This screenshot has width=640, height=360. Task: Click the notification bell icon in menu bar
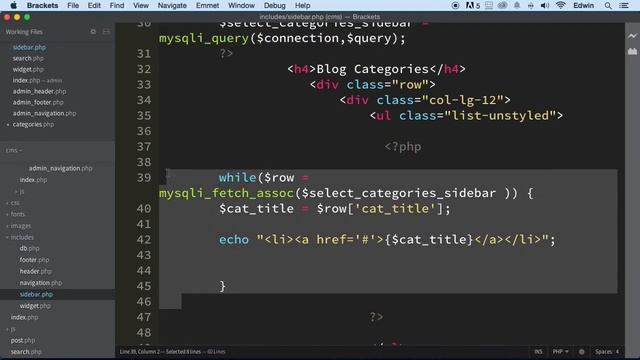pyautogui.click(x=517, y=6)
